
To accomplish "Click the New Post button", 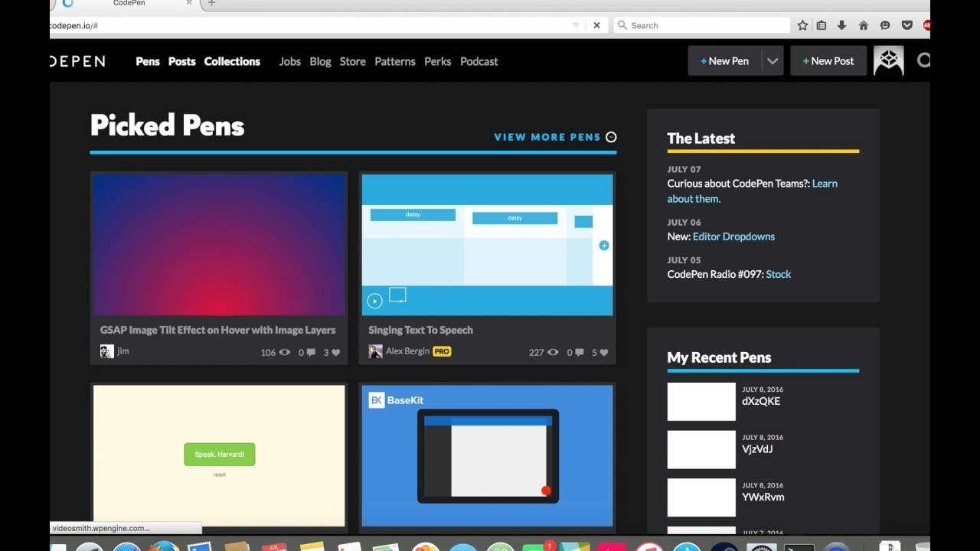I will coord(828,61).
